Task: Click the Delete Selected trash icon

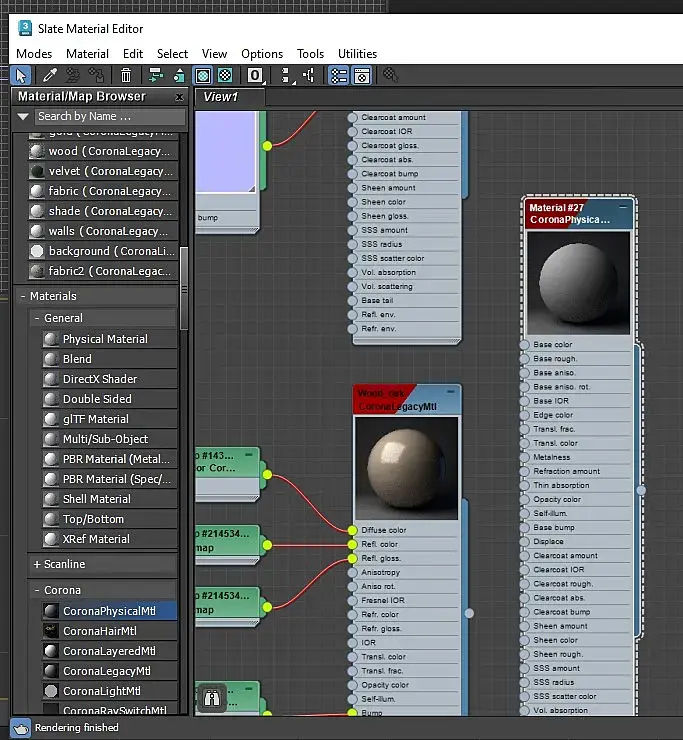Action: point(126,75)
